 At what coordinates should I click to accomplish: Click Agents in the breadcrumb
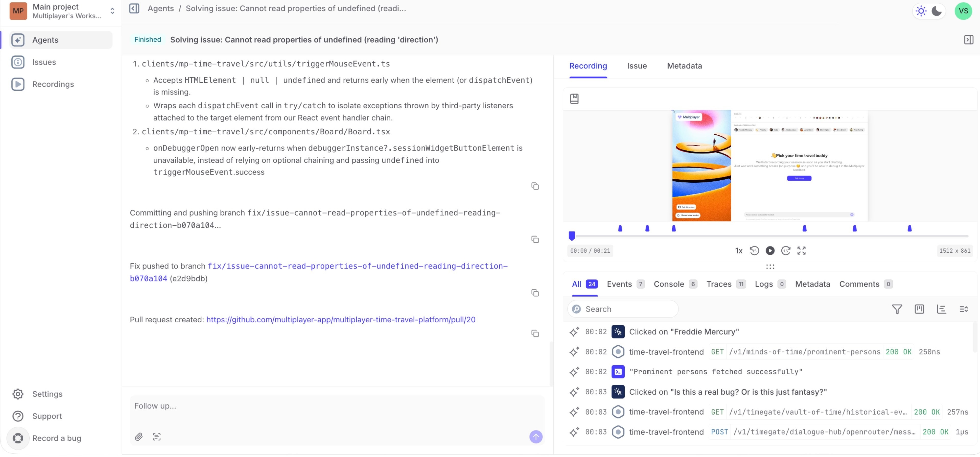pyautogui.click(x=161, y=8)
